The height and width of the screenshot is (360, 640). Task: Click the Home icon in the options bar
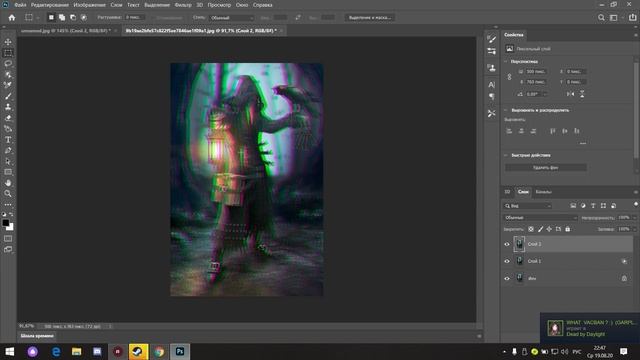coord(12,18)
